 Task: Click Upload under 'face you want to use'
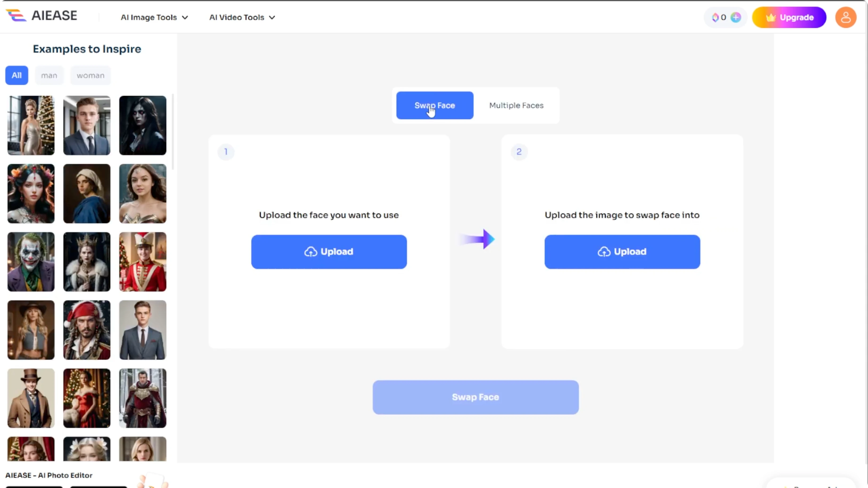[329, 252]
